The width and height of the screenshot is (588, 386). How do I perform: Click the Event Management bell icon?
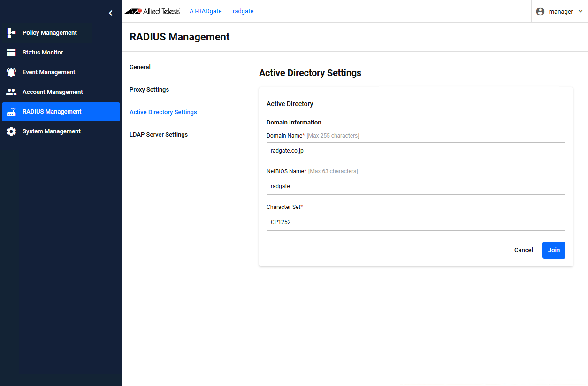[12, 72]
